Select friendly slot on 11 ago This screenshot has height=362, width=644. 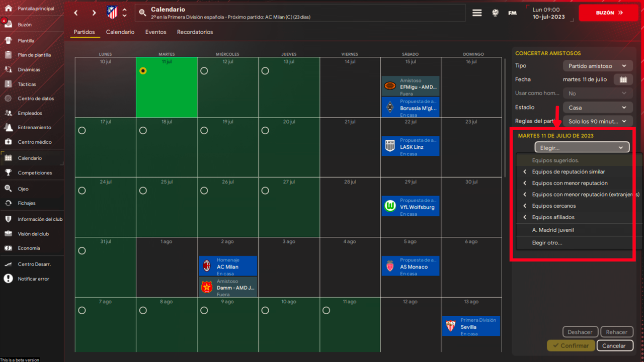(x=326, y=311)
